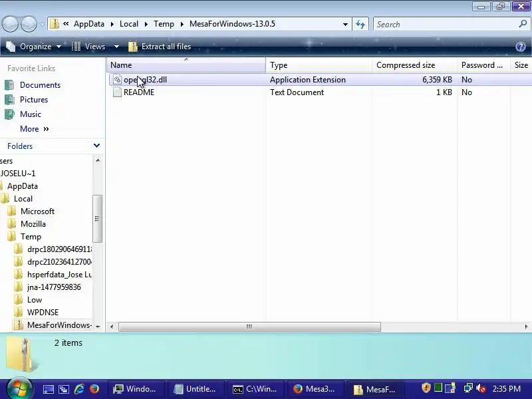The width and height of the screenshot is (532, 399).
Task: Click MesaForWindows-13.0.5 breadcrumb segment
Action: [x=232, y=24]
